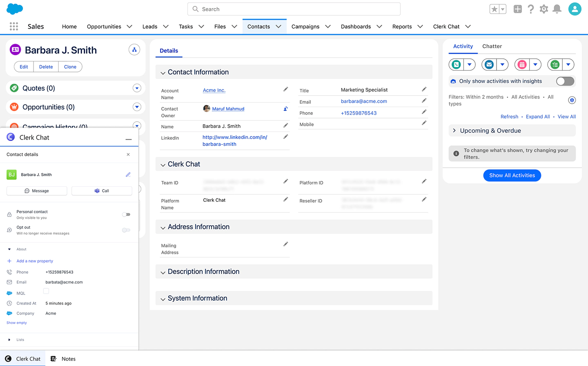The height and width of the screenshot is (366, 588).
Task: Open the Notifications bell icon
Action: [x=557, y=9]
